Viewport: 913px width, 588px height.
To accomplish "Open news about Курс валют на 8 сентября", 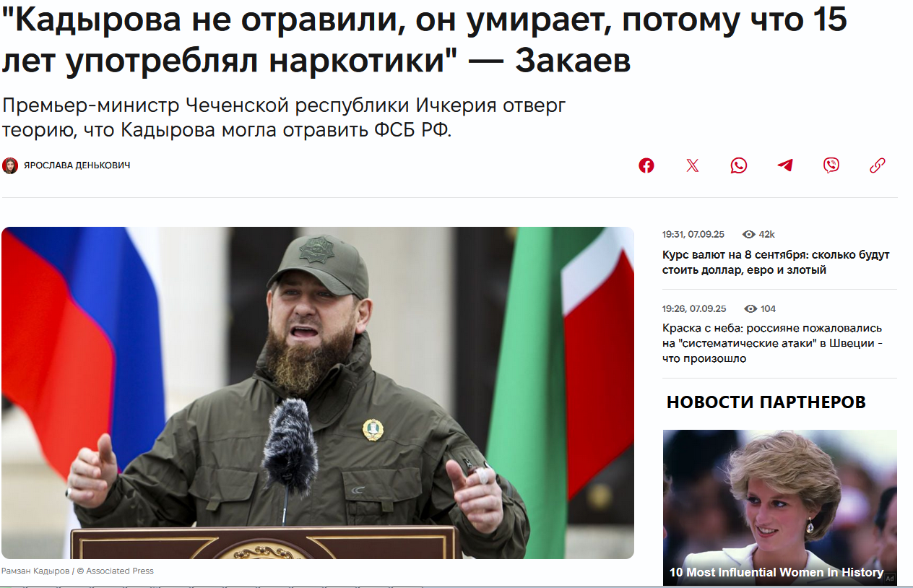I will 776,262.
